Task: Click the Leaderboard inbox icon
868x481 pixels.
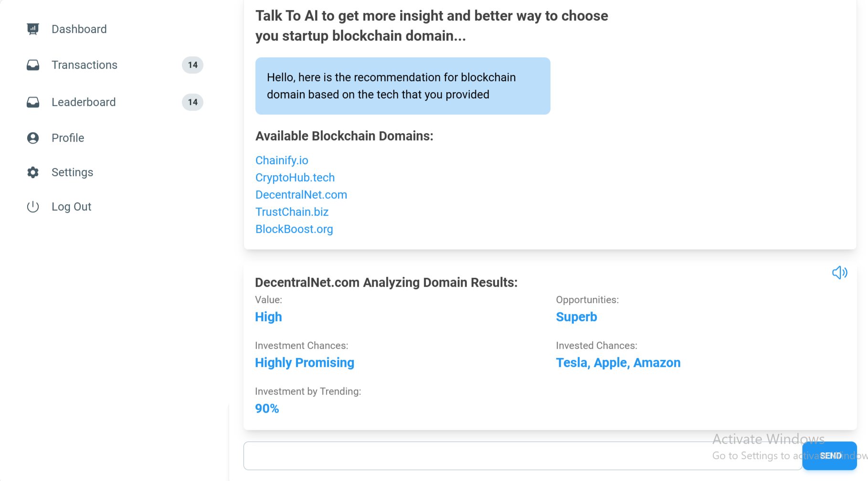Action: 32,102
